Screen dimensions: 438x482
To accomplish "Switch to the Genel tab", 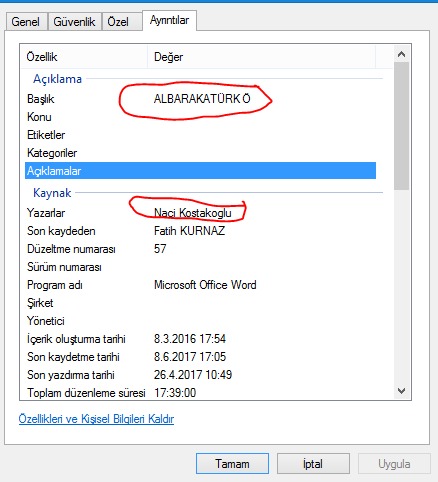I will pos(27,22).
